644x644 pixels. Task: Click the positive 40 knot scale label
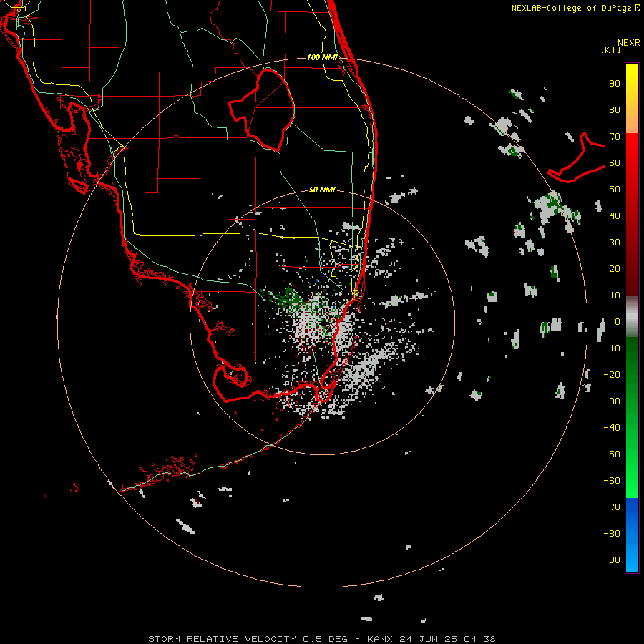(615, 216)
